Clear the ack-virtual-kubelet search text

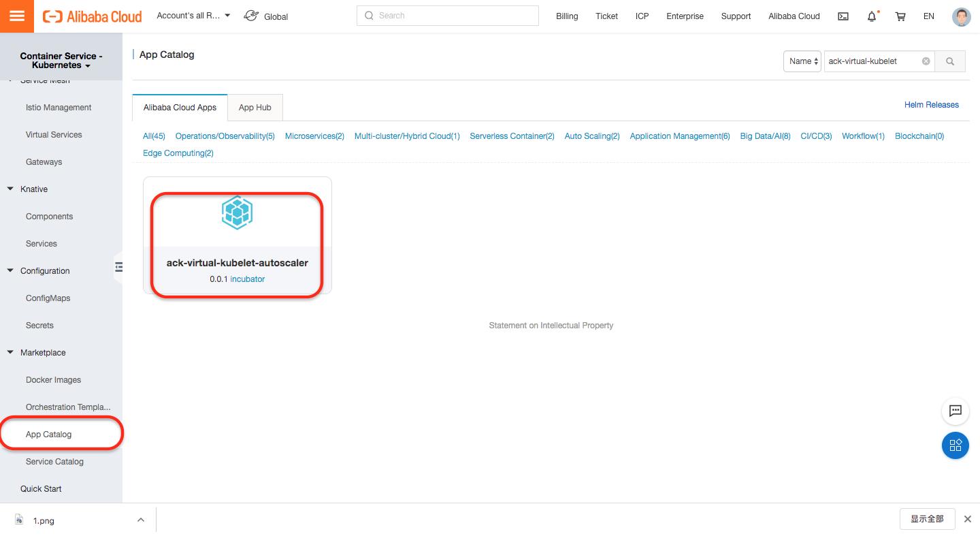[926, 61]
